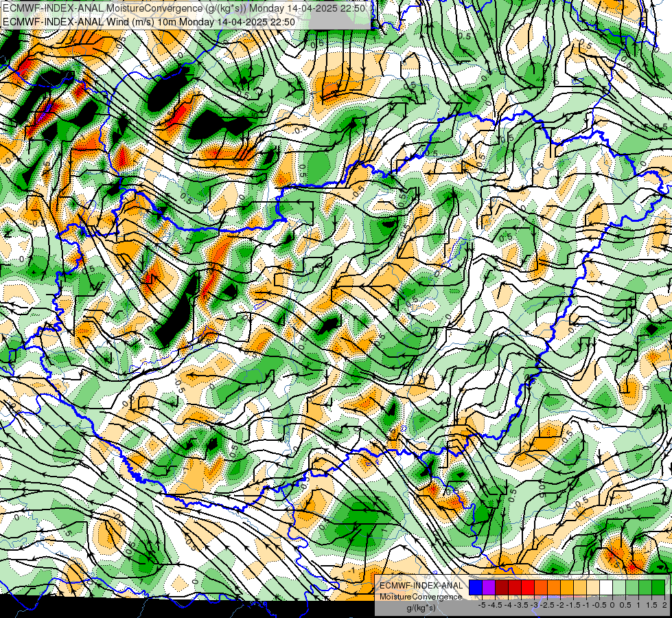Viewport: 672px width, 618px height.
Task: Click the Wind (m/s) 10m title line
Action: (149, 21)
